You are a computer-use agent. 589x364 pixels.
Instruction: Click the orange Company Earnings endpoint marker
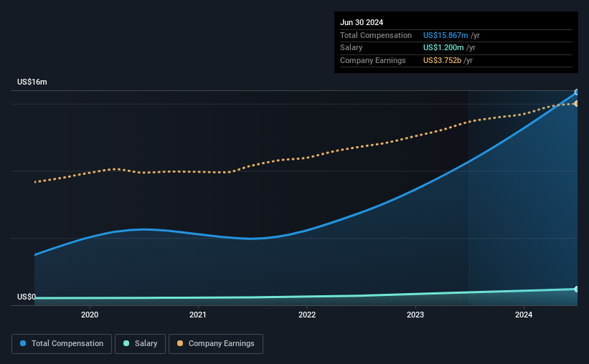pyautogui.click(x=577, y=104)
